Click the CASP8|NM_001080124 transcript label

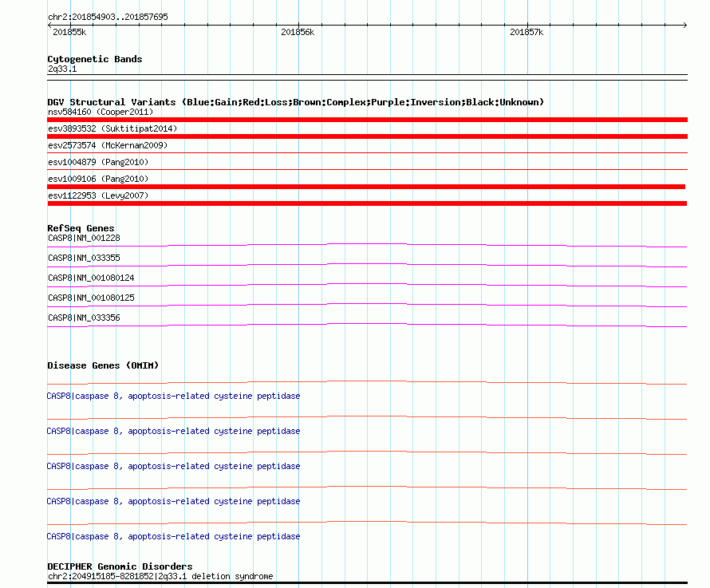pos(91,278)
